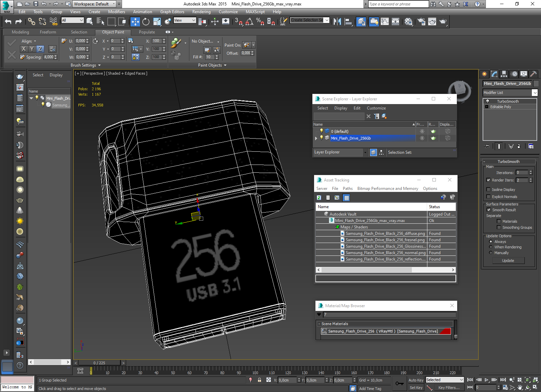Open the Rendering menu
Image resolution: width=541 pixels, height=392 pixels.
202,12
